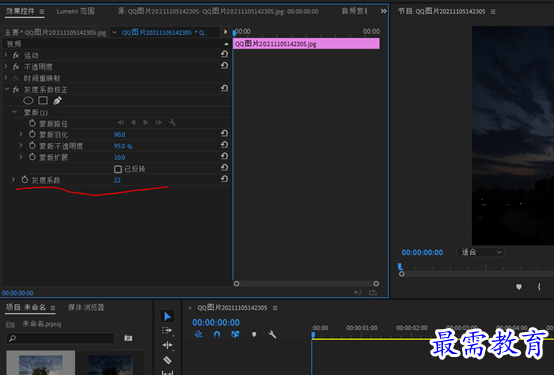Expand the 运动 effect row
Screen dimensions: 554x375
(x=6, y=55)
